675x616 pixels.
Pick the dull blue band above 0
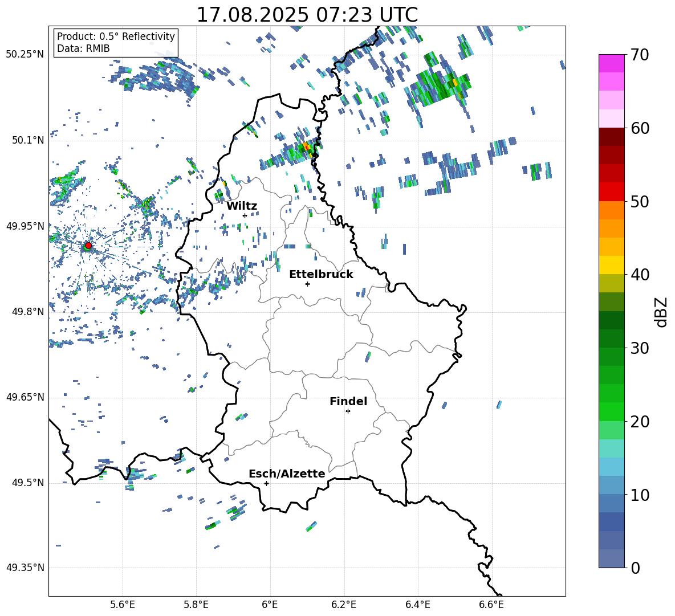tap(611, 558)
